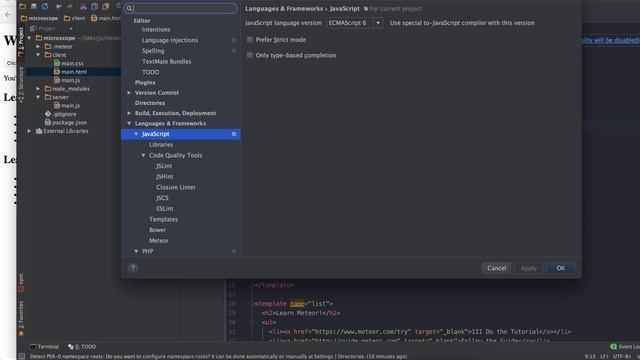Collapse Languages & Frameworks section
This screenshot has height=360, width=640.
tap(129, 123)
